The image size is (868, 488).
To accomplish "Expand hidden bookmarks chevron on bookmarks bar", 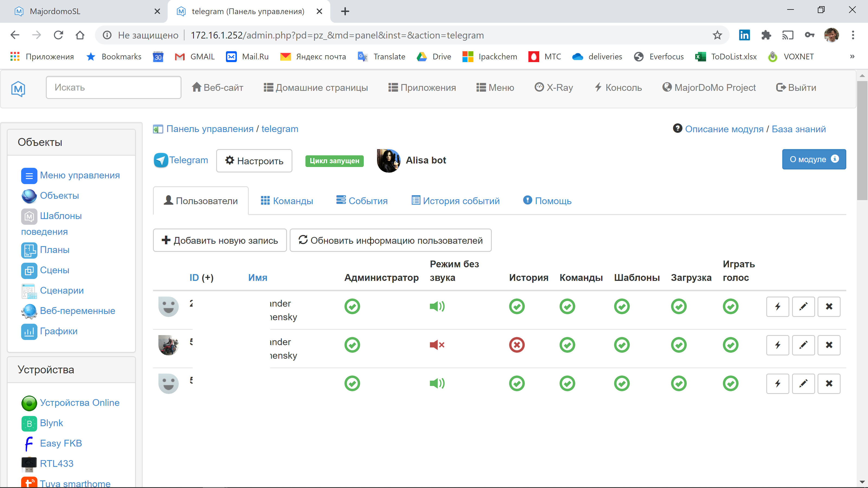I will point(852,57).
